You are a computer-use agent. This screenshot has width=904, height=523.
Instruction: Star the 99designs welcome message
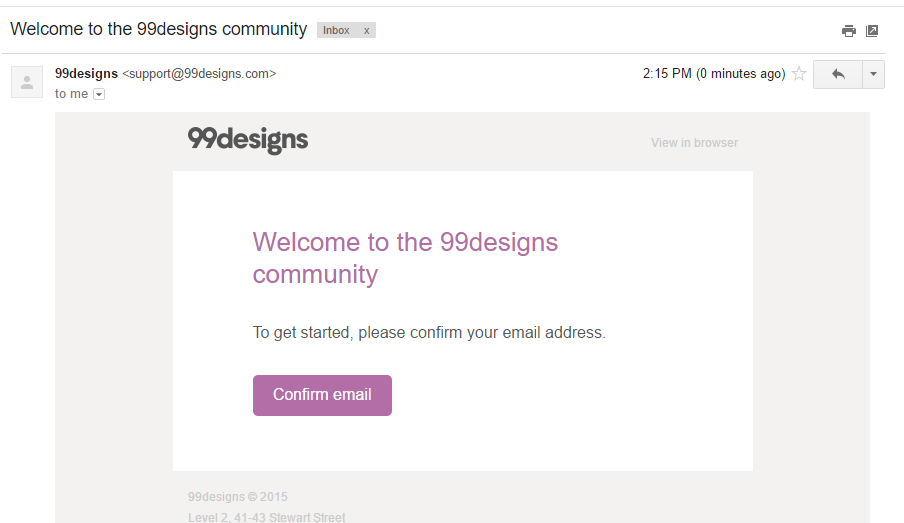798,74
